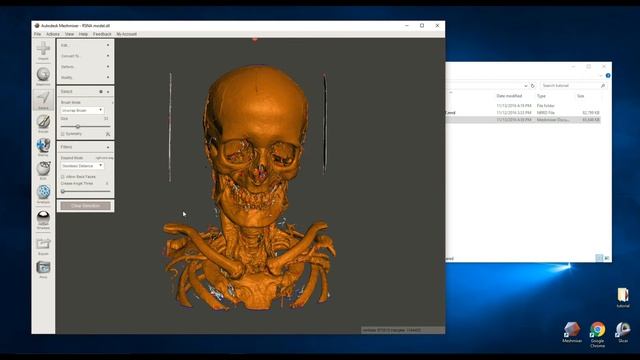The width and height of the screenshot is (640, 360).
Task: Click the gear icon in the Select header
Action: click(x=101, y=92)
